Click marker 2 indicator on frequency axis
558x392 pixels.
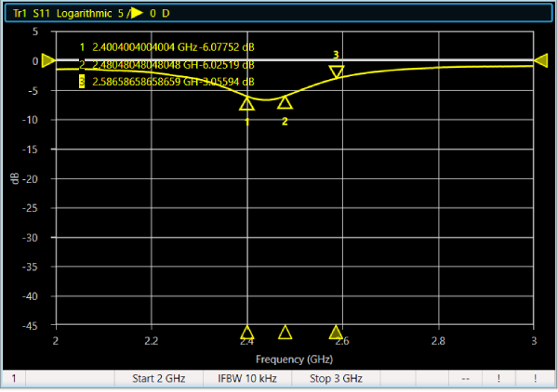285,333
